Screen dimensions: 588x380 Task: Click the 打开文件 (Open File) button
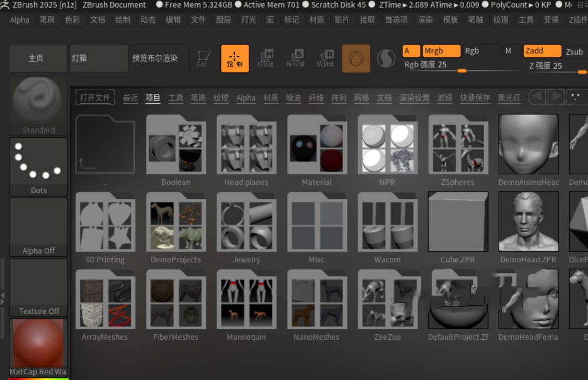(95, 98)
